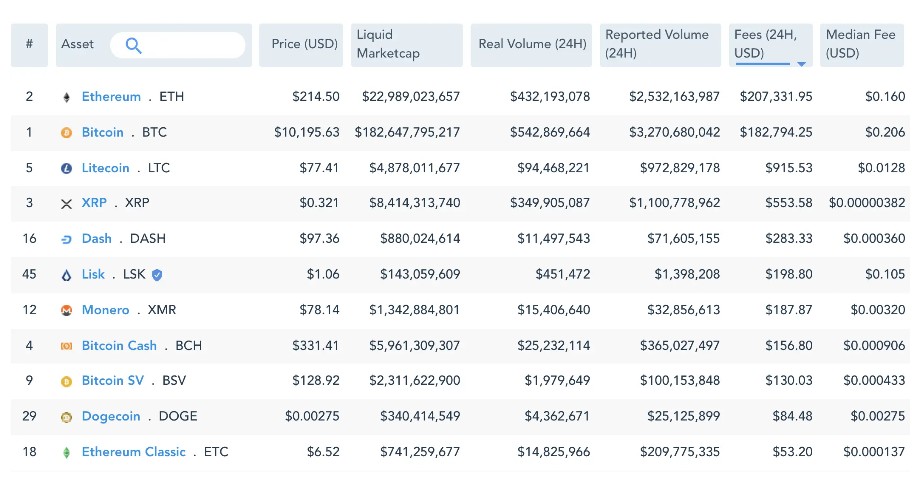This screenshot has height=480, width=915.
Task: Select Bitcoin median fee $0.206
Action: tap(885, 132)
